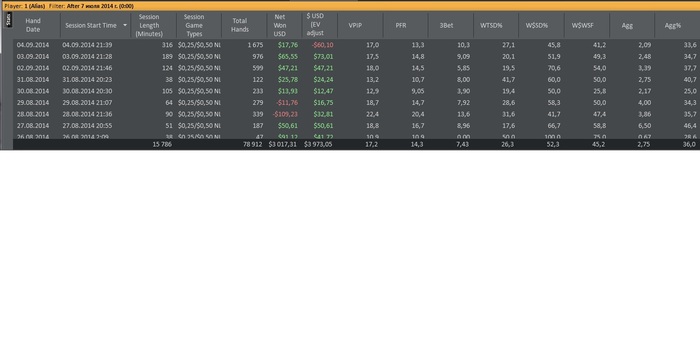
Task: Click the filter date text in header
Action: (x=100, y=6)
